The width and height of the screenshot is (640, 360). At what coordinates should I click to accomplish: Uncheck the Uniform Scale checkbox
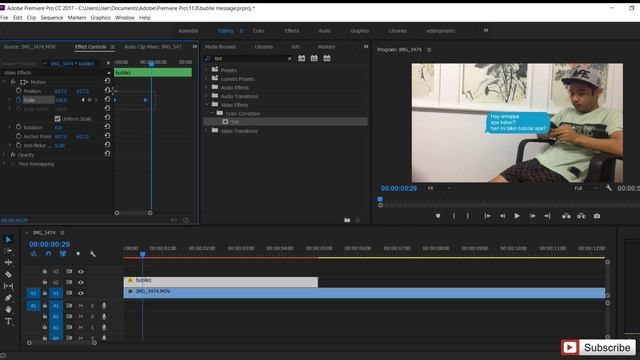[58, 119]
